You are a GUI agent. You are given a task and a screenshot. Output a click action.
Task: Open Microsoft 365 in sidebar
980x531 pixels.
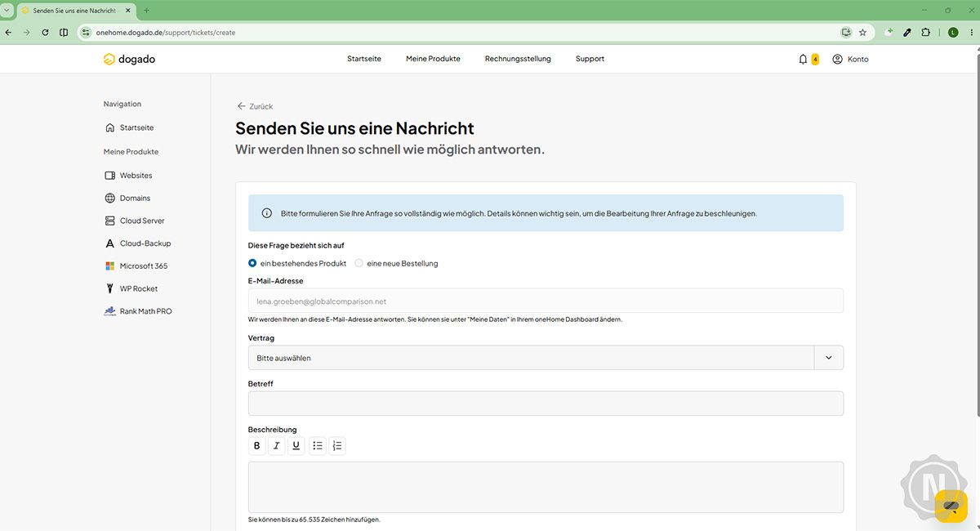136,266
